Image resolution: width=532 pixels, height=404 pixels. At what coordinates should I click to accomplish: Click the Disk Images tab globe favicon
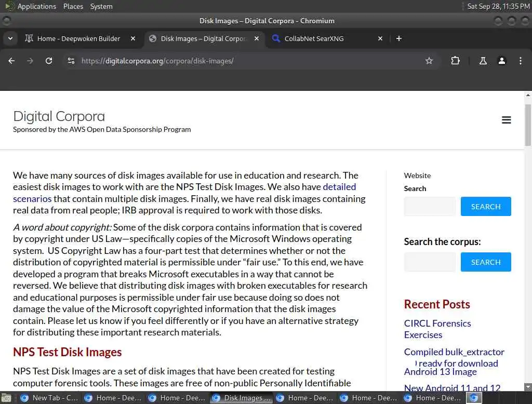[x=153, y=38]
